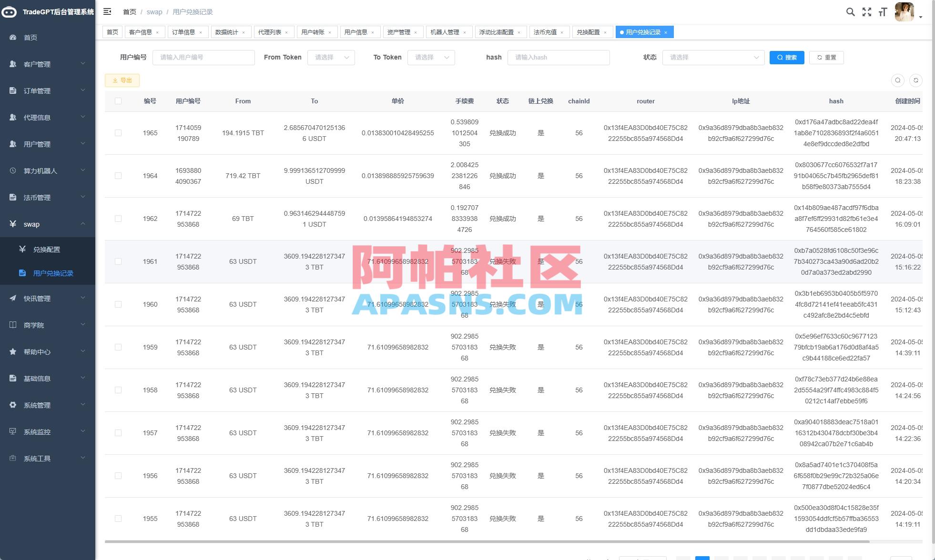Tick the checkbox on row 1961

[118, 261]
